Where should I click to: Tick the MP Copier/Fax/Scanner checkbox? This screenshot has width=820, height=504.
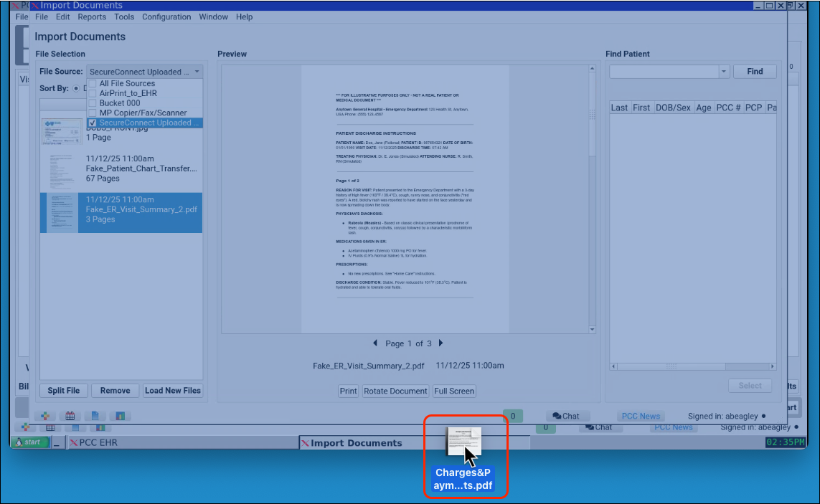[92, 113]
